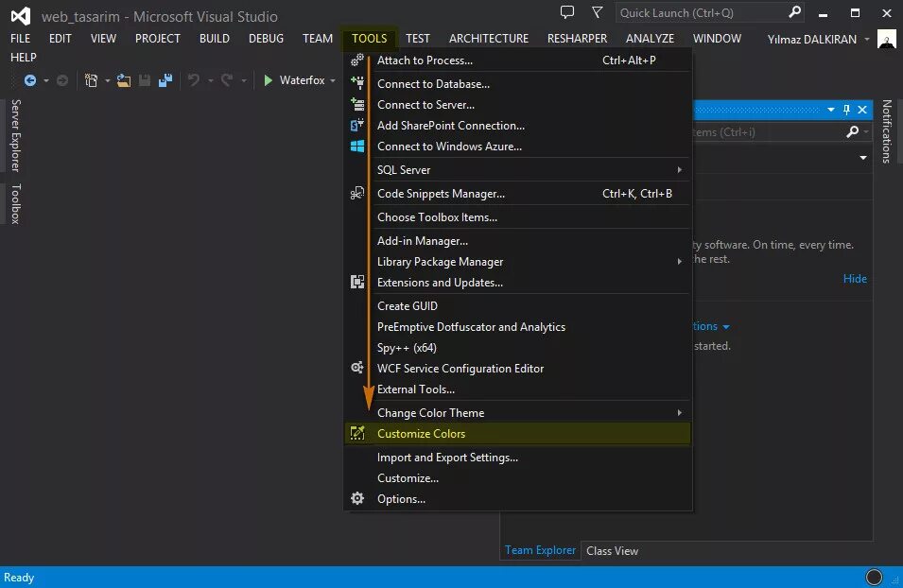Choose PreEmptive Dotfuscator and Analytics entry
The height and width of the screenshot is (588, 903).
(518, 326)
